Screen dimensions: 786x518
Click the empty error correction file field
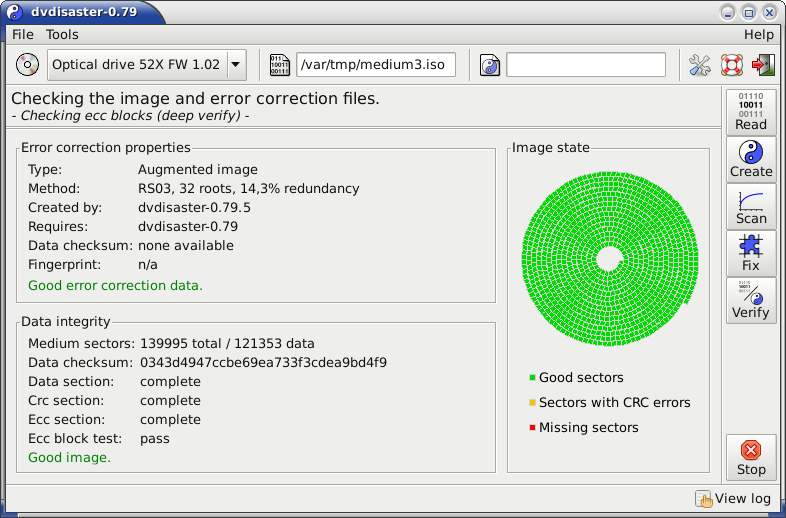click(586, 65)
